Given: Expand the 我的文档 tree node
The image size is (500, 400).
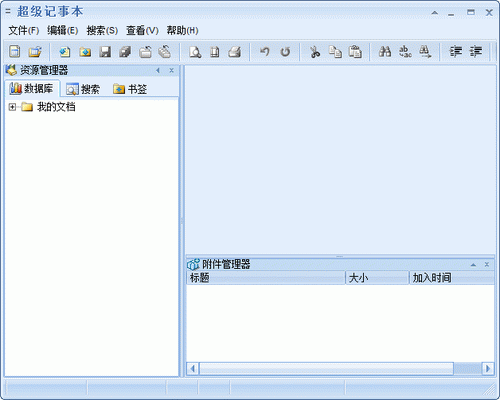Looking at the screenshot, I should tap(12, 107).
